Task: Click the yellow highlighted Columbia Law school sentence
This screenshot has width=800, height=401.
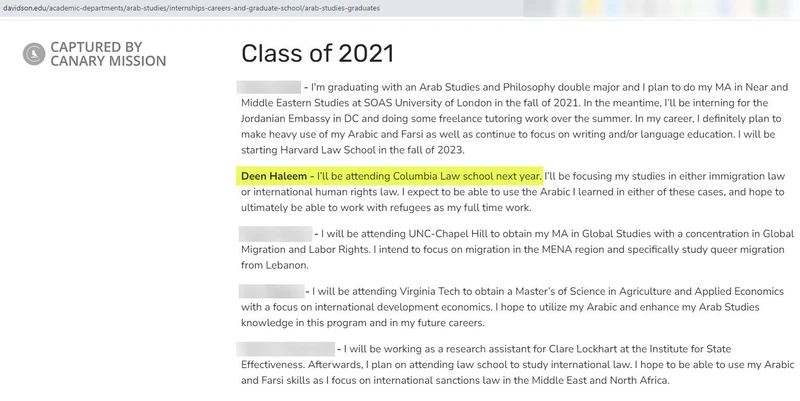Action: click(391, 176)
